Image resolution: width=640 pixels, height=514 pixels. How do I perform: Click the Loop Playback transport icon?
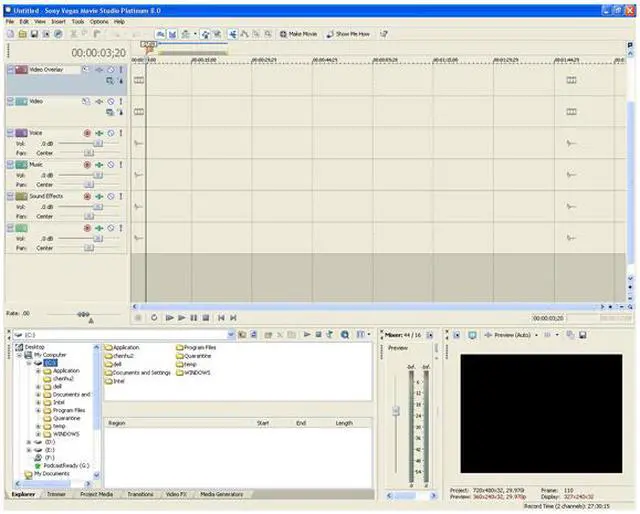pyautogui.click(x=155, y=318)
